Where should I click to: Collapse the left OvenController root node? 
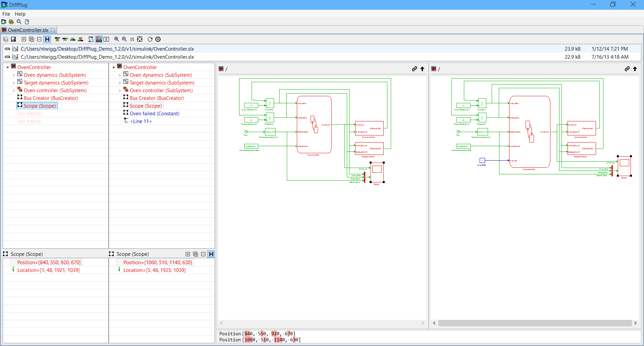point(7,67)
